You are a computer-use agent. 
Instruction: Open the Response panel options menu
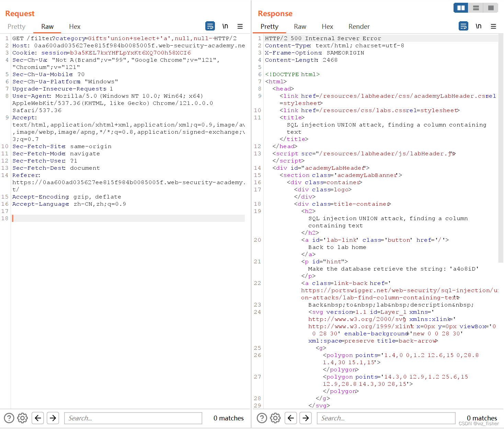pyautogui.click(x=493, y=26)
